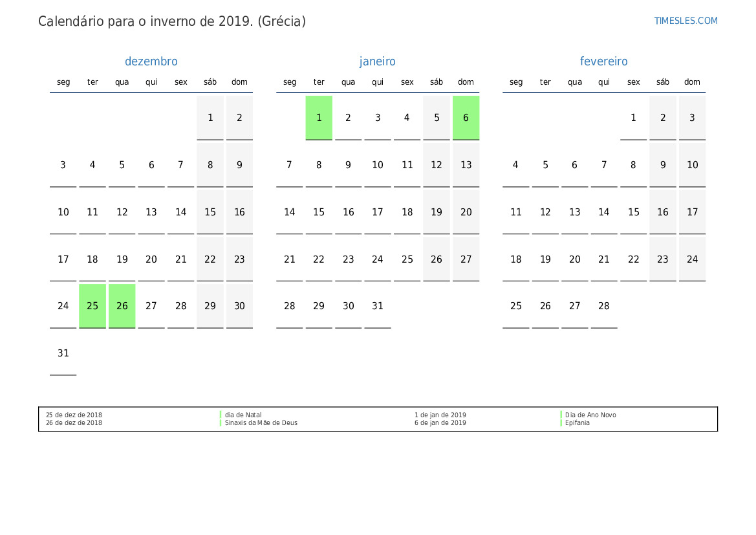This screenshot has height=535, width=756.
Task: Select the fevereiro month heading
Action: pyautogui.click(x=603, y=61)
